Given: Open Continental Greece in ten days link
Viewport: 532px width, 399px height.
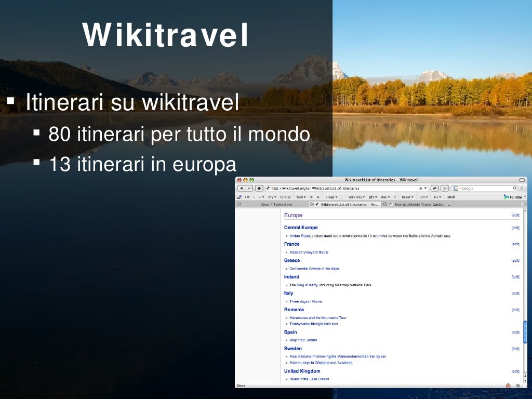Looking at the screenshot, I should 314,269.
